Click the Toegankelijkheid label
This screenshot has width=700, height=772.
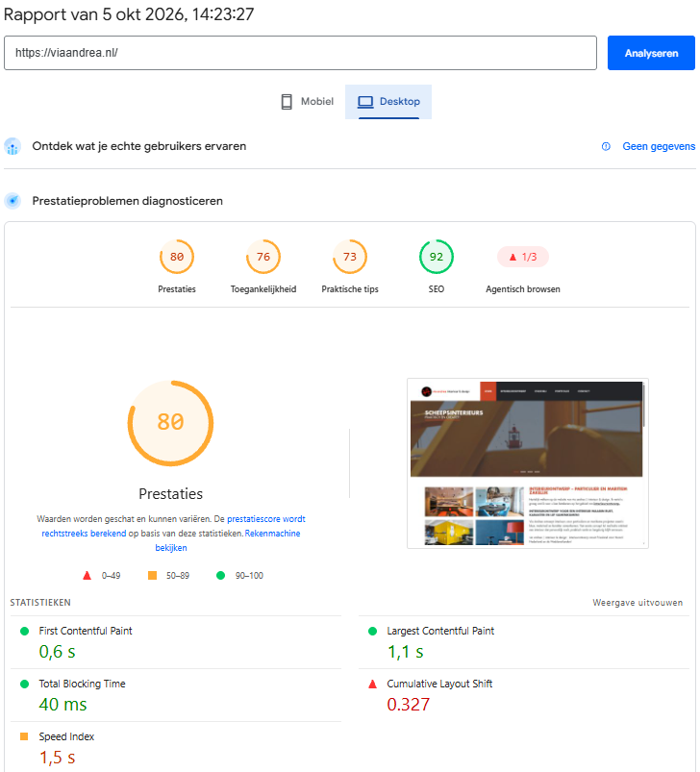(x=263, y=289)
